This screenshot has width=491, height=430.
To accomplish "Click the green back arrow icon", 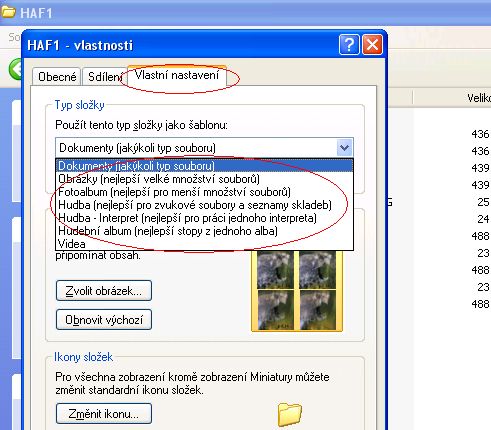I will (x=15, y=69).
